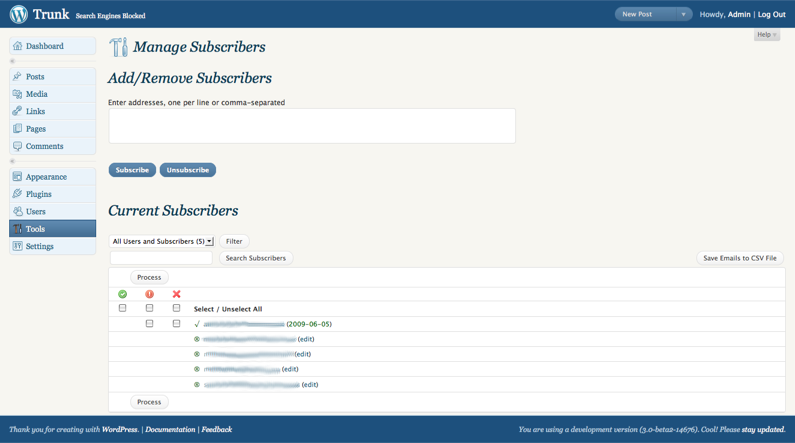Image resolution: width=795 pixels, height=443 pixels.
Task: Click Save Emails to CSV File
Action: (x=740, y=258)
